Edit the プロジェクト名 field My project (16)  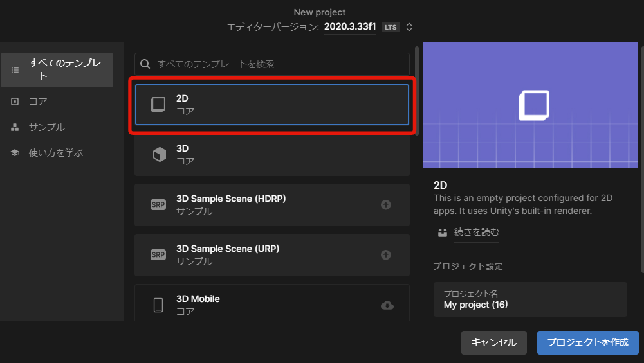tap(530, 299)
